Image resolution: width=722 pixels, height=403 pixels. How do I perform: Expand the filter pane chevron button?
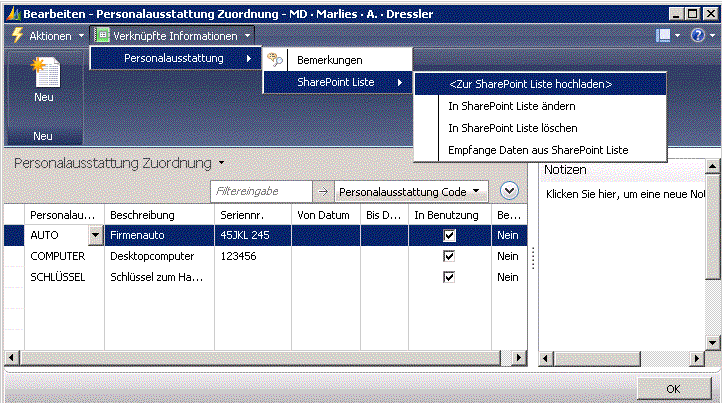(510, 190)
